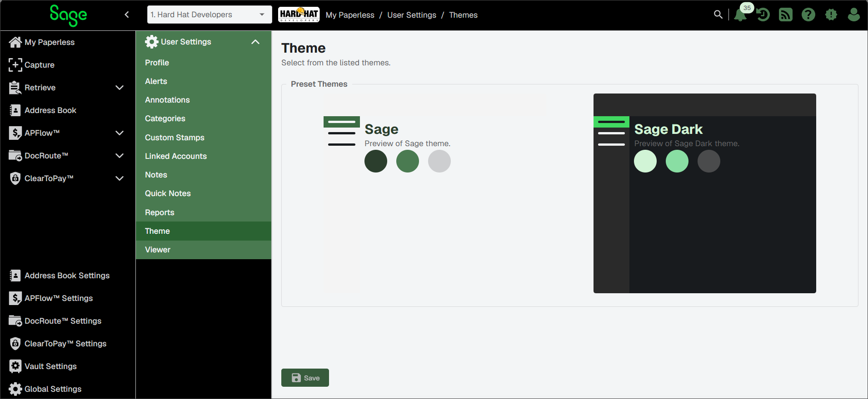The height and width of the screenshot is (399, 868).
Task: Click the dark gray Sage Dark swatch
Action: (709, 161)
